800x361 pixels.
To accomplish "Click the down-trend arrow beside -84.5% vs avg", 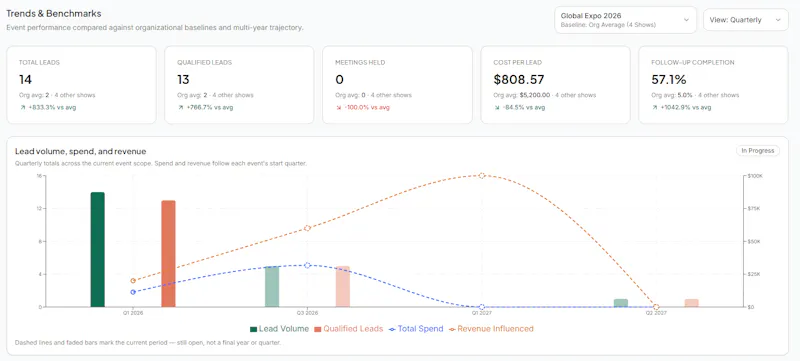I will pos(496,108).
